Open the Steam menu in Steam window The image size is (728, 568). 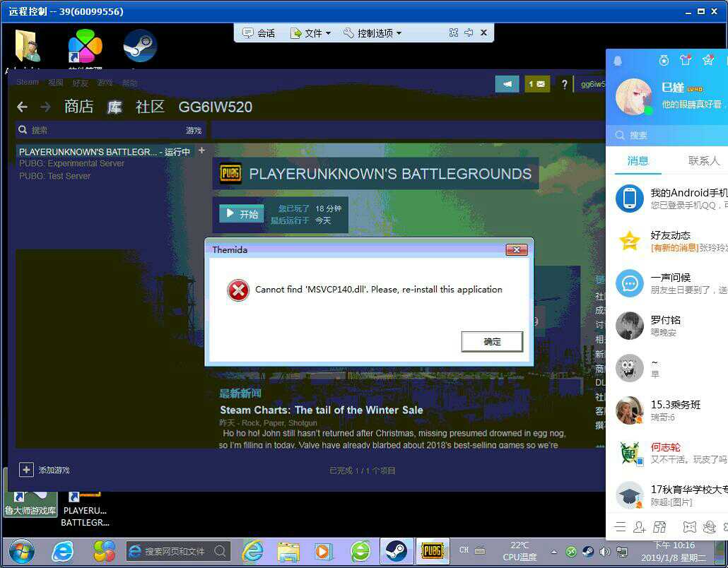coord(28,82)
